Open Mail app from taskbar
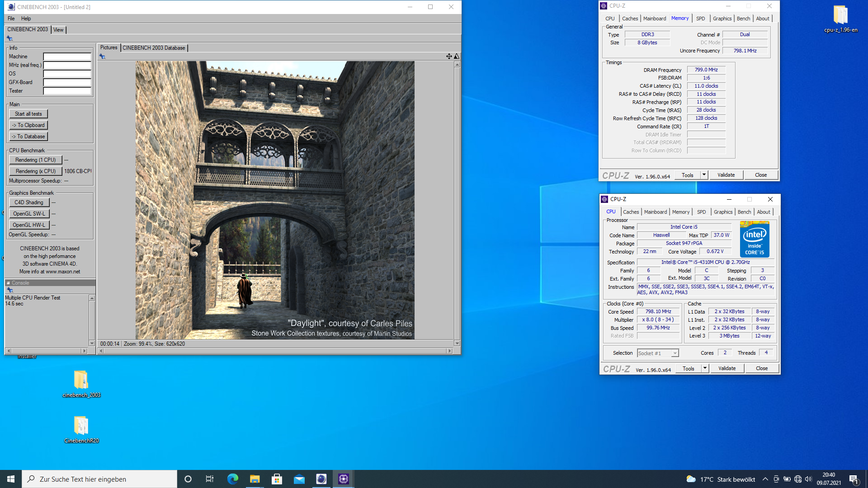Viewport: 868px width, 488px height. [299, 479]
